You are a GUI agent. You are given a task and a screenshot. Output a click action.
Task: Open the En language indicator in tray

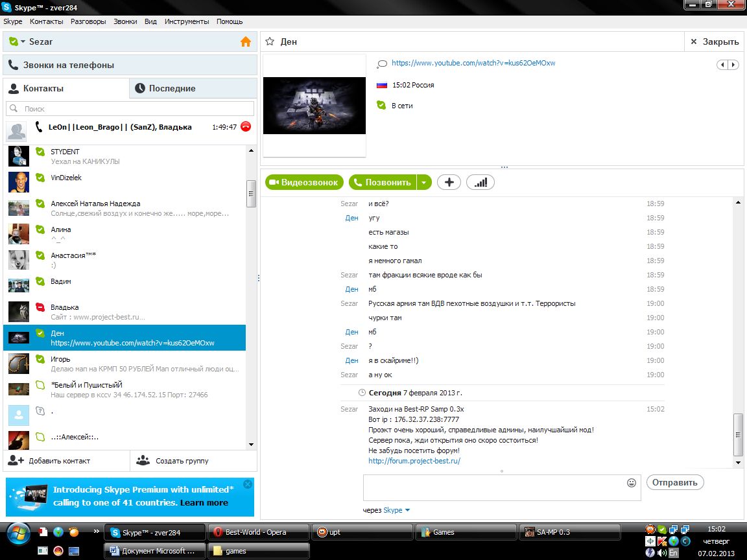(x=673, y=553)
